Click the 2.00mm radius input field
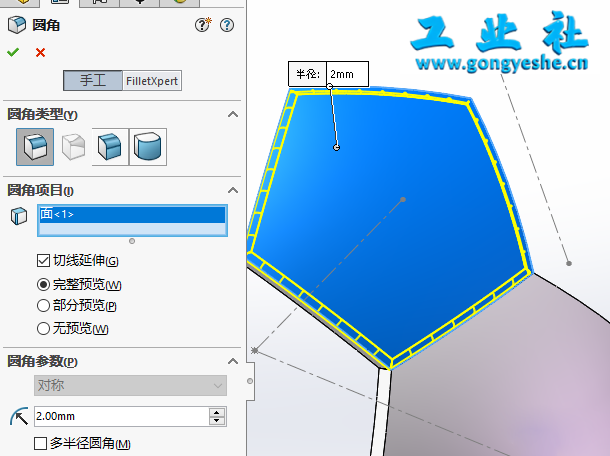This screenshot has width=610, height=456. tap(121, 416)
